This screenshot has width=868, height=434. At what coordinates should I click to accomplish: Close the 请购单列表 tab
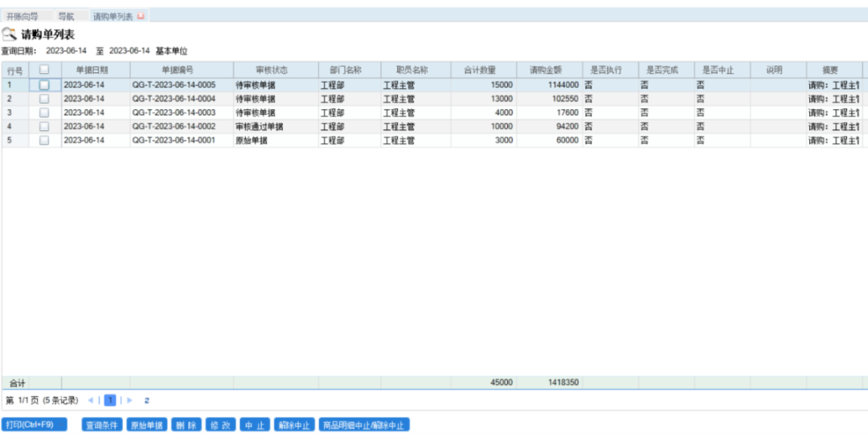141,16
